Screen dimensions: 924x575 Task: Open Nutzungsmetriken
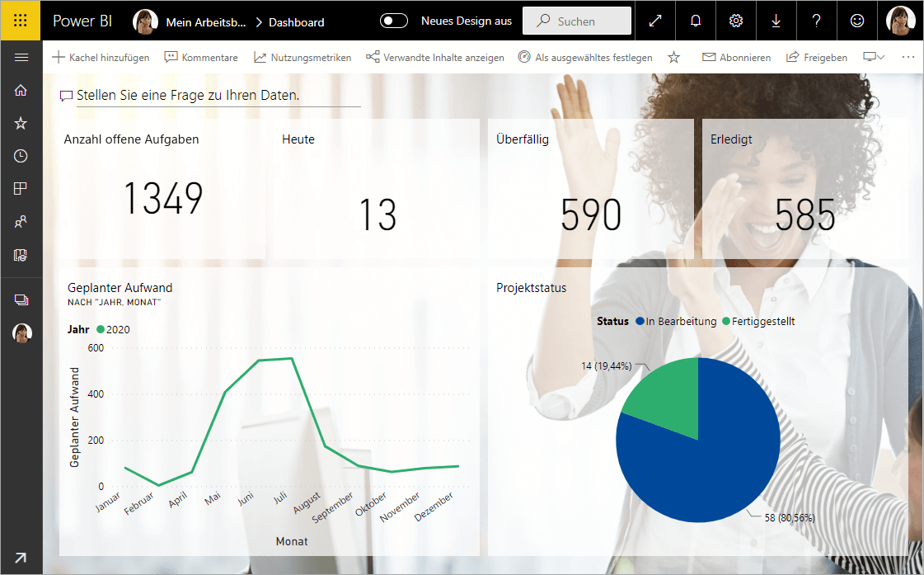(x=303, y=57)
